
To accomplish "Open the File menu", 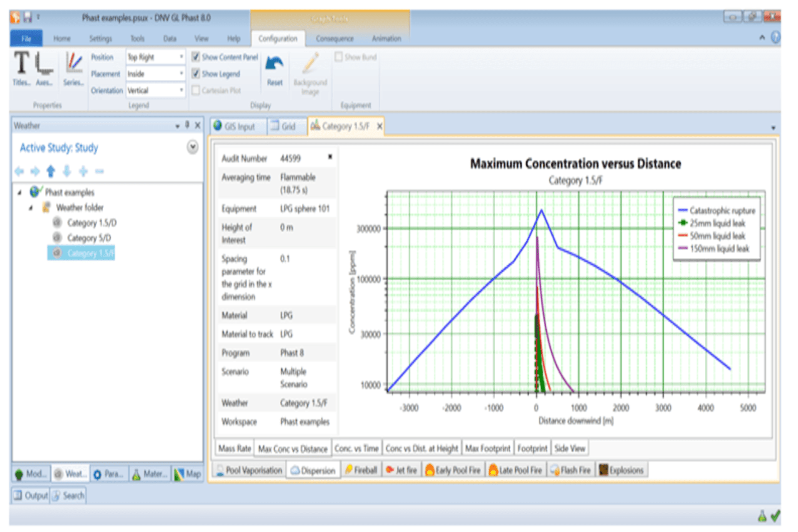I will 26,38.
